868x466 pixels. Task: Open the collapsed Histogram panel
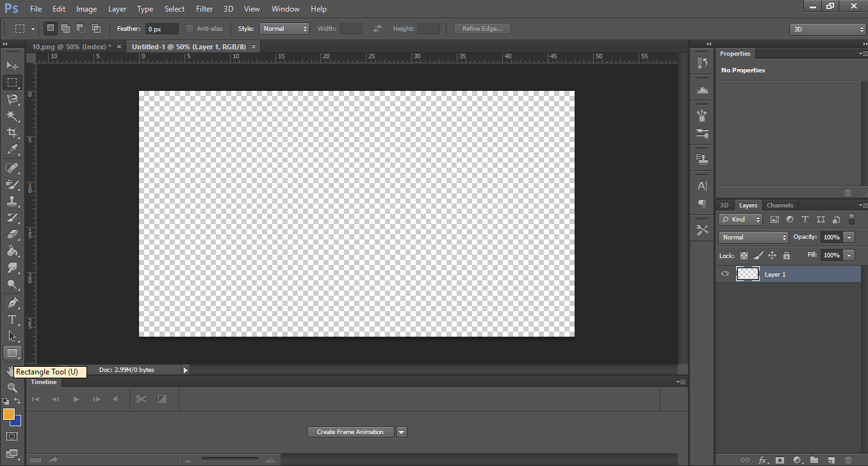pyautogui.click(x=702, y=90)
